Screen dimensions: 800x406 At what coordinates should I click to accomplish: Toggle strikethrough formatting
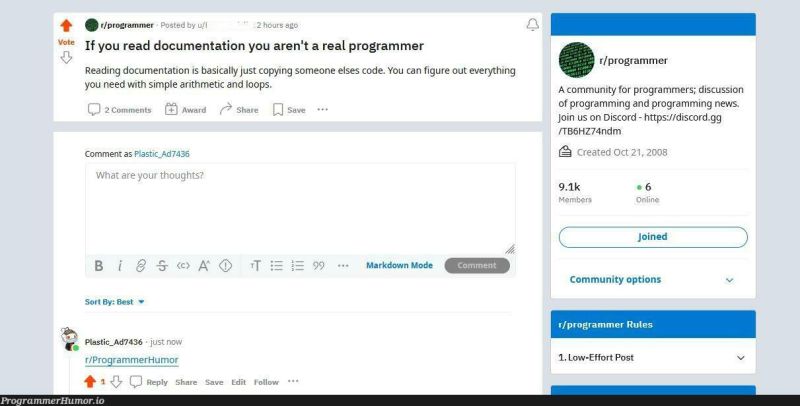[162, 266]
